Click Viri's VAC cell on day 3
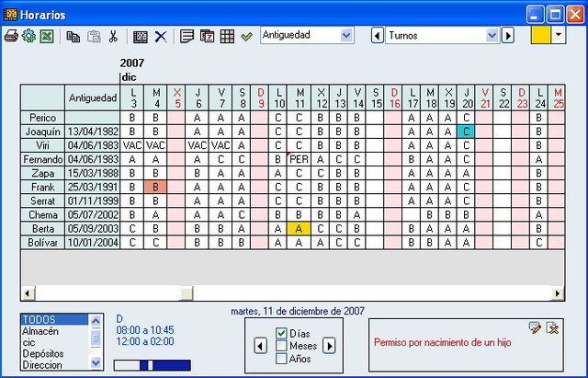Screen dimensions: 588x378 pyautogui.click(x=132, y=145)
